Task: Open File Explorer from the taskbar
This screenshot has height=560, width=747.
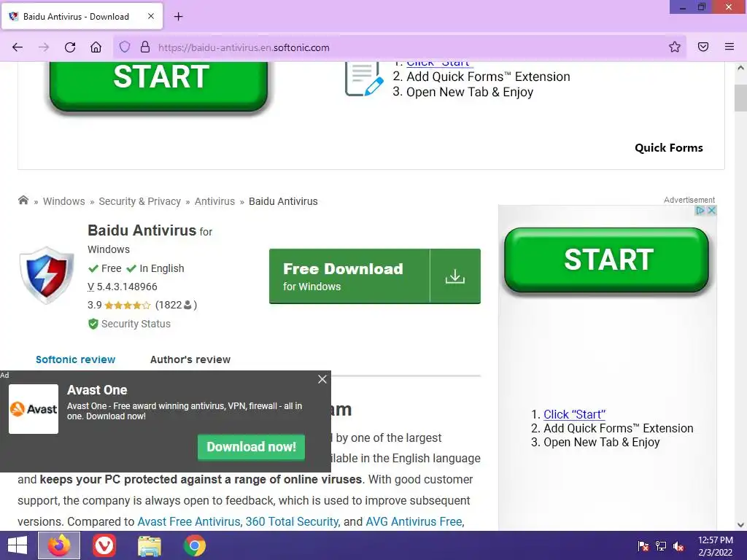Action: [149, 545]
